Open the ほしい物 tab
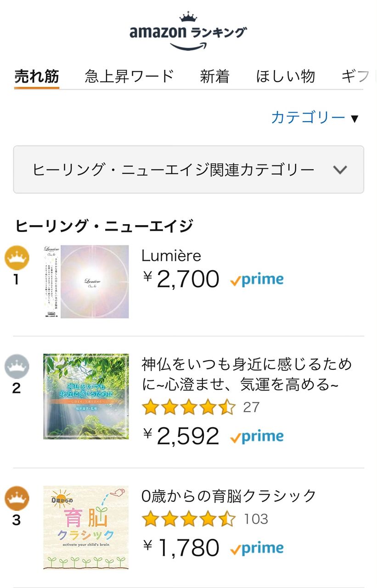 [x=286, y=76]
